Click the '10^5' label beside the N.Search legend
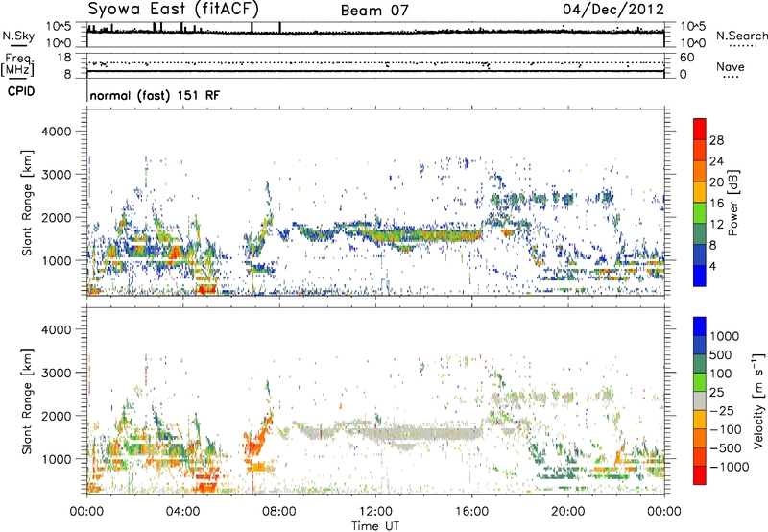This screenshot has width=768, height=532. click(693, 27)
